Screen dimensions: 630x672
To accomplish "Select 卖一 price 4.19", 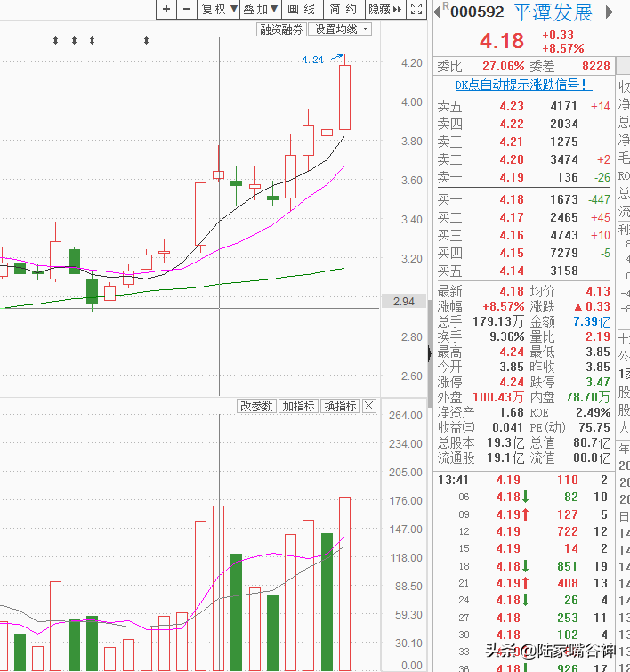I will click(512, 177).
